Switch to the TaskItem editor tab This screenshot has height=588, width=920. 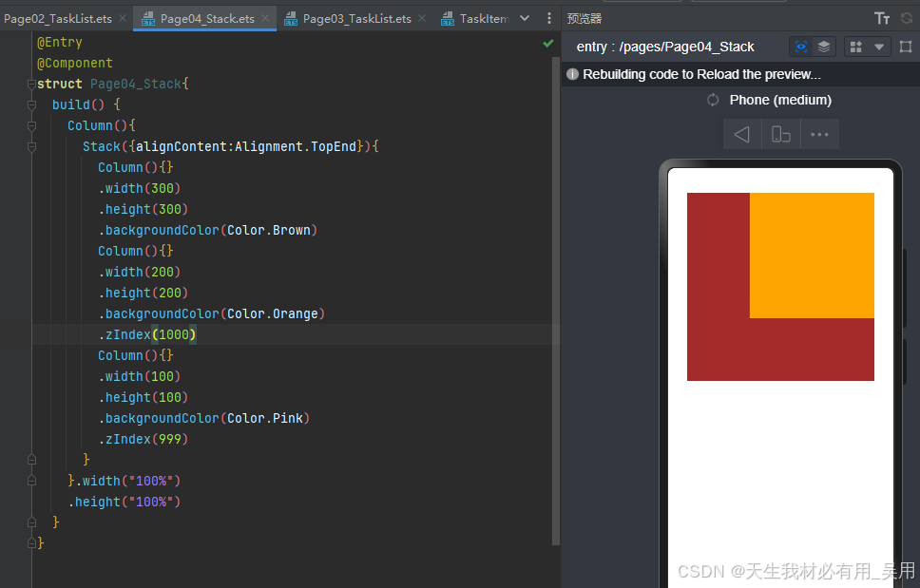pos(474,19)
